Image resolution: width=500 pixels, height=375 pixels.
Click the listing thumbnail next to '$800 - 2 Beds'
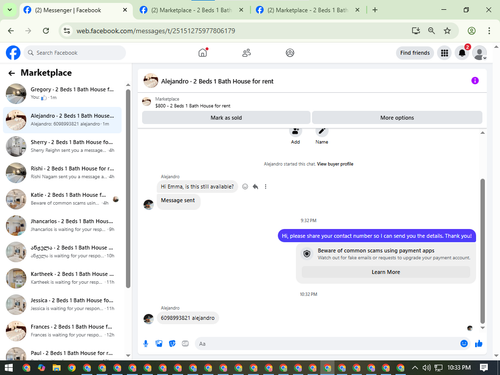point(147,102)
